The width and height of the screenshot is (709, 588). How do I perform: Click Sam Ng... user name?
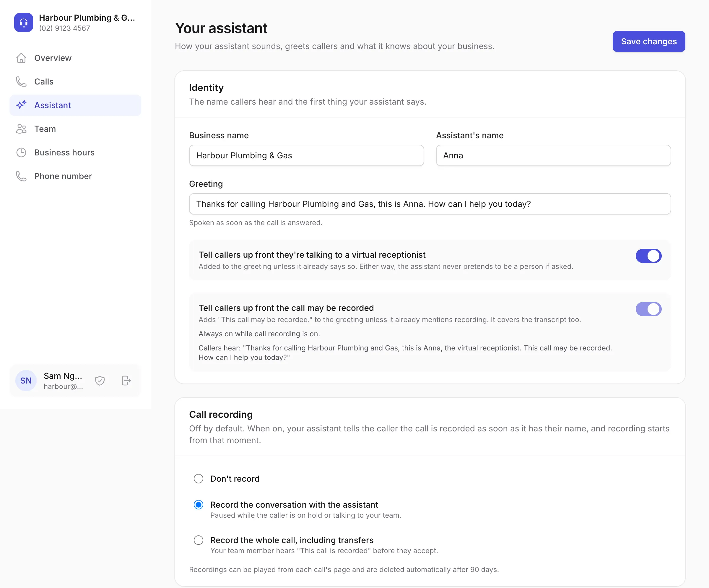click(x=63, y=376)
